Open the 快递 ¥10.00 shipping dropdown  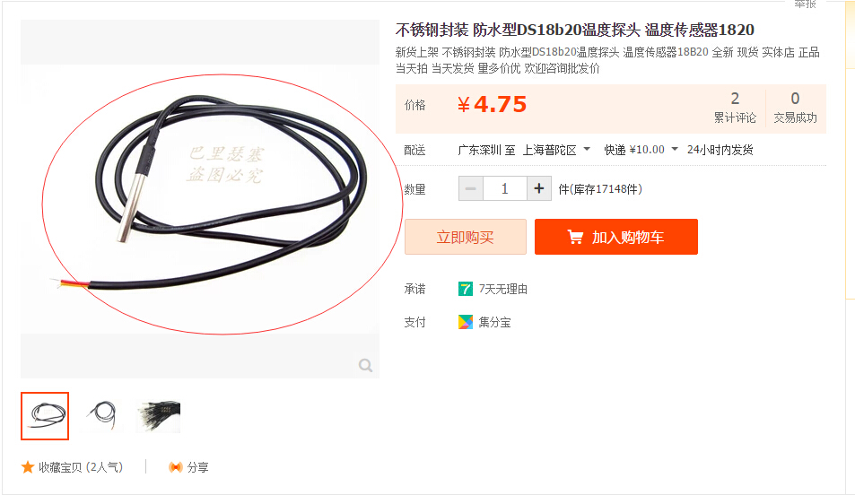(x=675, y=149)
